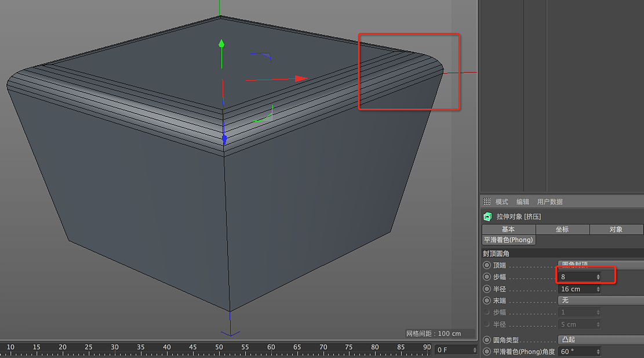
Task: Click the up arrow on 步幅 stepper
Action: point(598,274)
